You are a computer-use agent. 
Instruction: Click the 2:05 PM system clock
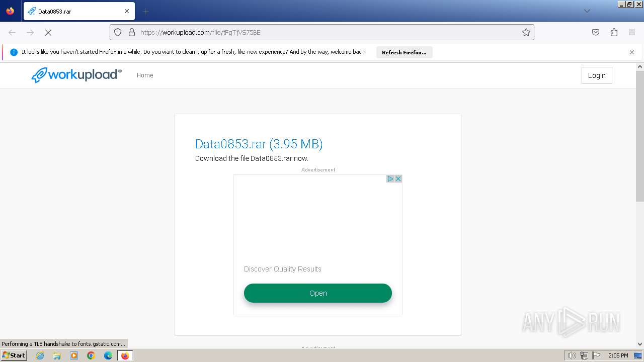tap(618, 355)
